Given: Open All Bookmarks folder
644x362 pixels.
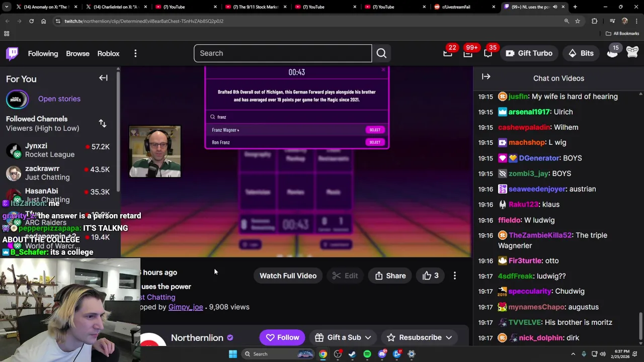Looking at the screenshot, I should click(622, 34).
